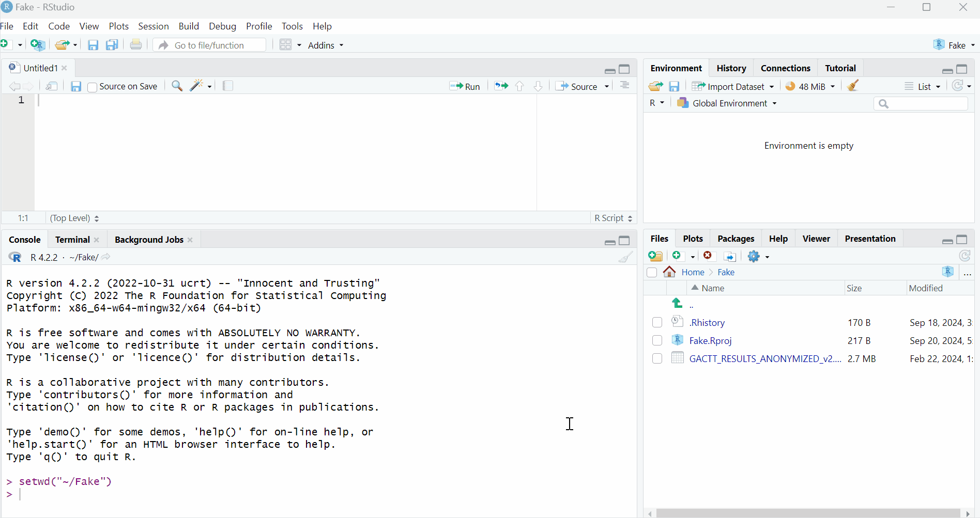
Task: Check the GACTT_RESULTS_ANONYMIZED file checkbox
Action: click(x=657, y=358)
